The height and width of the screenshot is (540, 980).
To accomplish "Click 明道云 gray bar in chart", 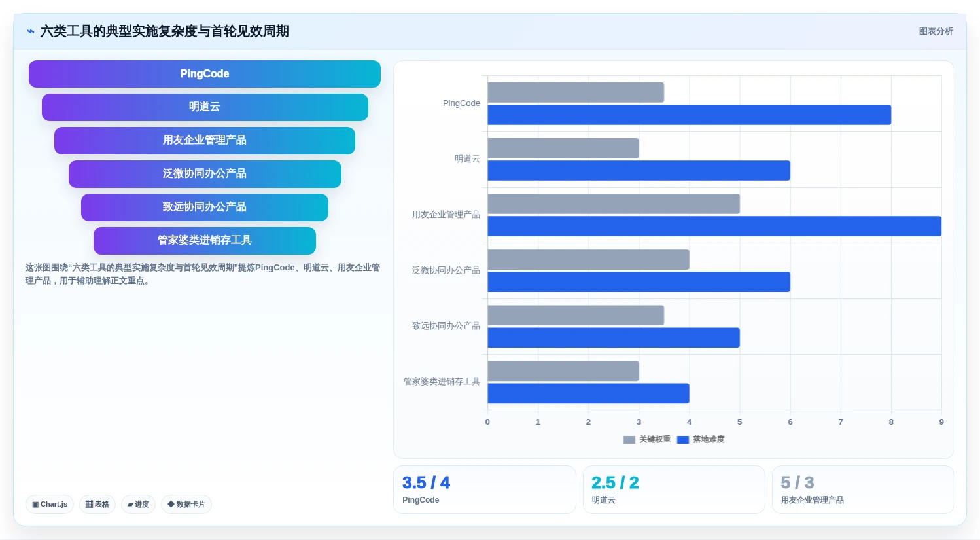I will (x=563, y=148).
